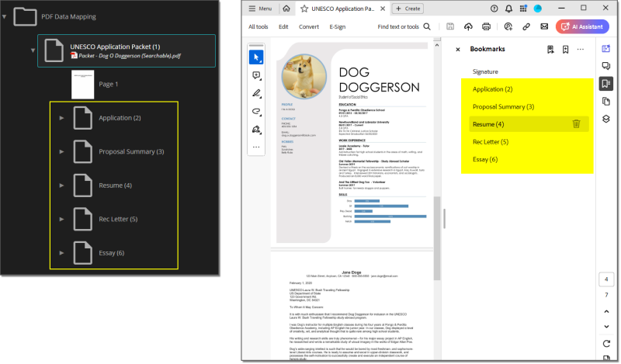Image resolution: width=621 pixels, height=364 pixels.
Task: Open the layers icon in right rail
Action: pos(606,119)
